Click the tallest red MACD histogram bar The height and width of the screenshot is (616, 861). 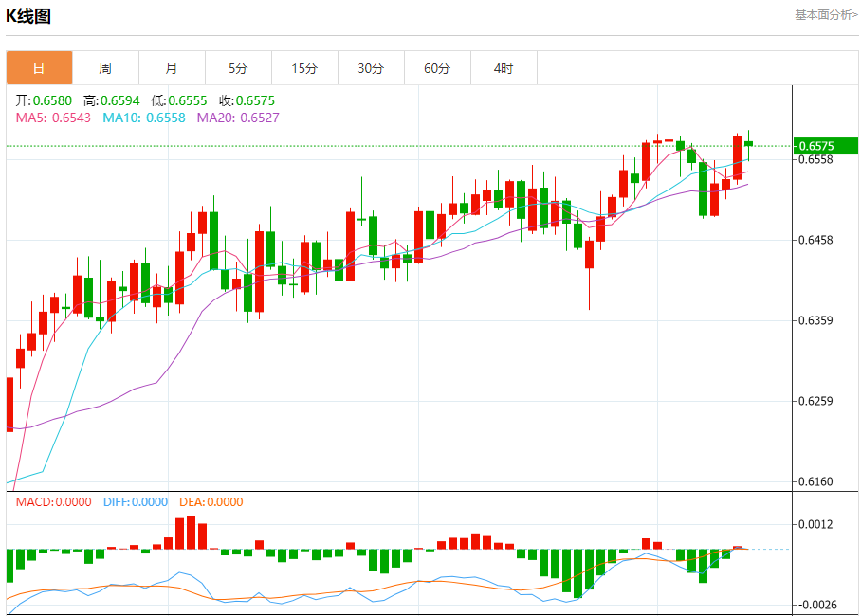(192, 533)
